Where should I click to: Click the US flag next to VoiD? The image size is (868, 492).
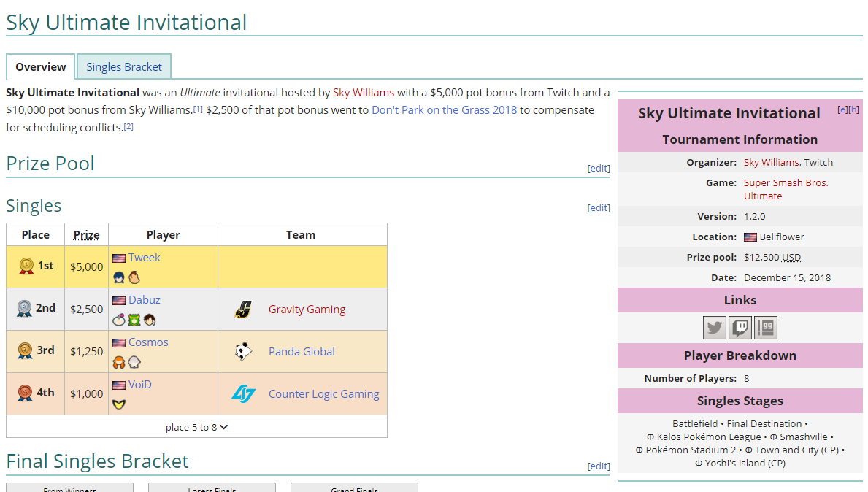[x=119, y=385]
